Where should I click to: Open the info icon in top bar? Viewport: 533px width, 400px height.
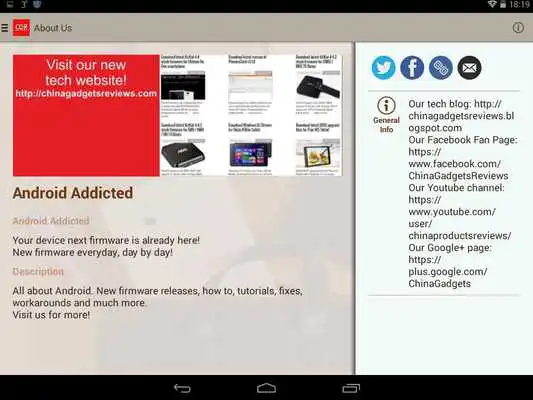coord(518,28)
